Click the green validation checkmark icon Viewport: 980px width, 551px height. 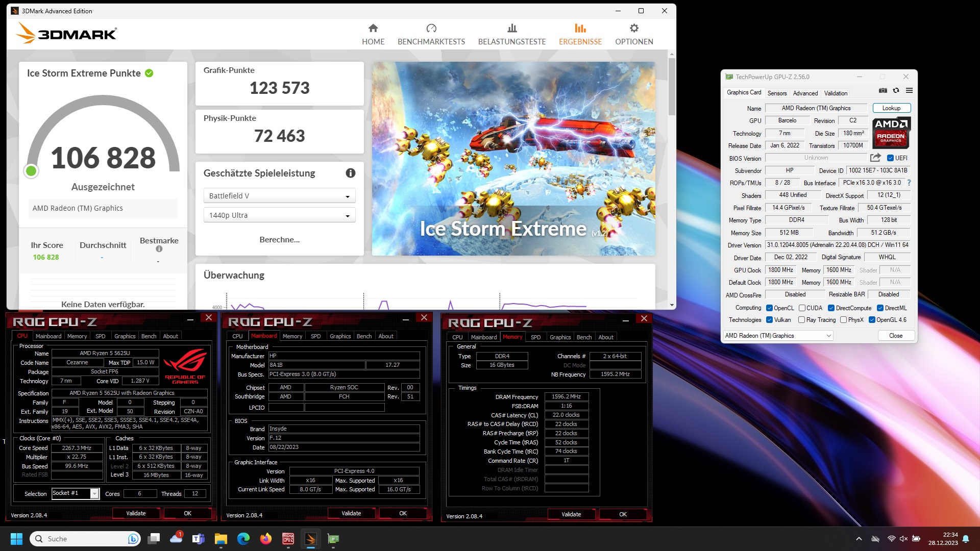tap(149, 73)
